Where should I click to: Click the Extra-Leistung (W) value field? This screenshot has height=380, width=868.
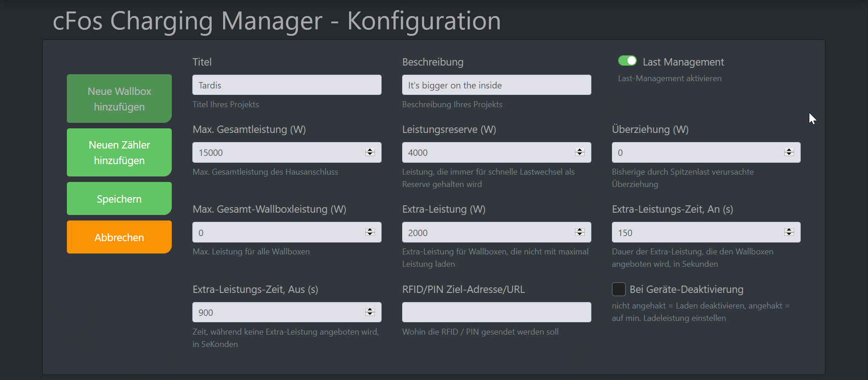tap(497, 232)
